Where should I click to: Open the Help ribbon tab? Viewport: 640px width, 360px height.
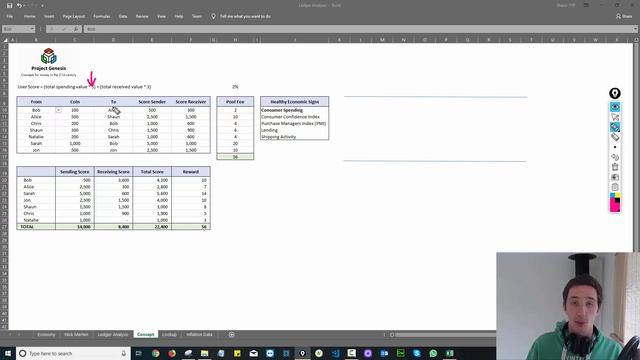point(179,16)
